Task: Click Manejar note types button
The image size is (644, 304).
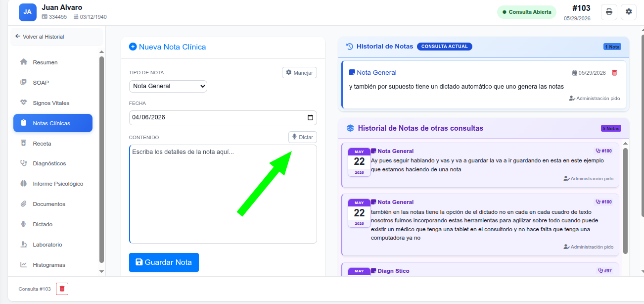Action: tap(300, 73)
